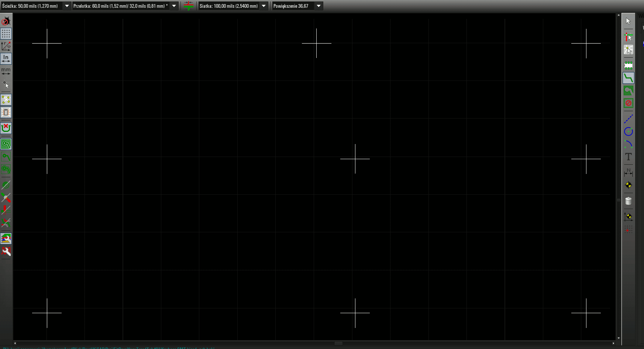The image size is (644, 349).
Task: Click the vertical scrollbar down arrow
Action: pyautogui.click(x=619, y=338)
